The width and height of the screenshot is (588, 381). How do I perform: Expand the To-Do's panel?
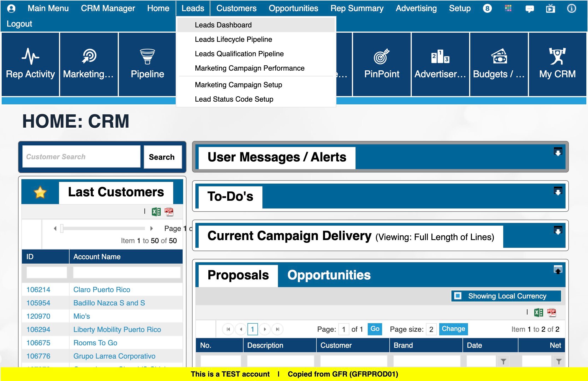[x=558, y=191]
